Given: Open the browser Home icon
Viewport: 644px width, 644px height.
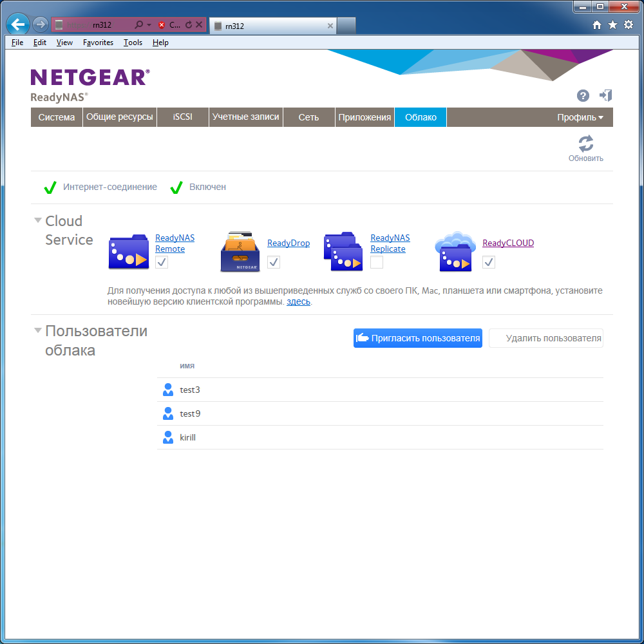Looking at the screenshot, I should [597, 25].
